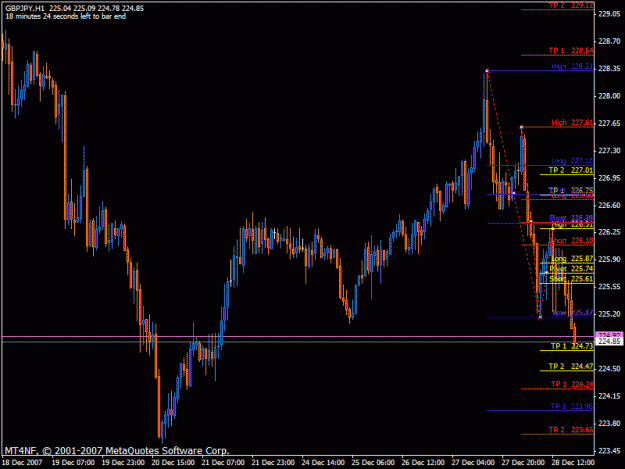Click the 226.25 price axis value
The image size is (625, 469).
[x=609, y=232]
